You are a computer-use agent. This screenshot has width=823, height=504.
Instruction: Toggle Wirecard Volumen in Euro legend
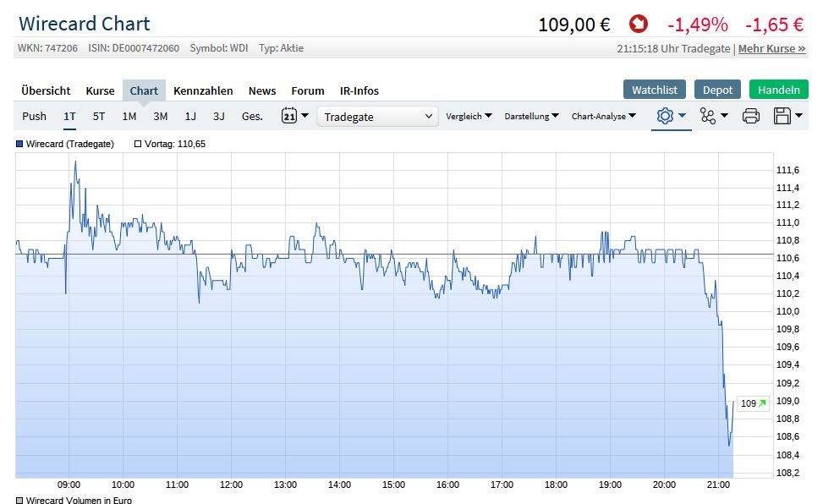click(19, 501)
